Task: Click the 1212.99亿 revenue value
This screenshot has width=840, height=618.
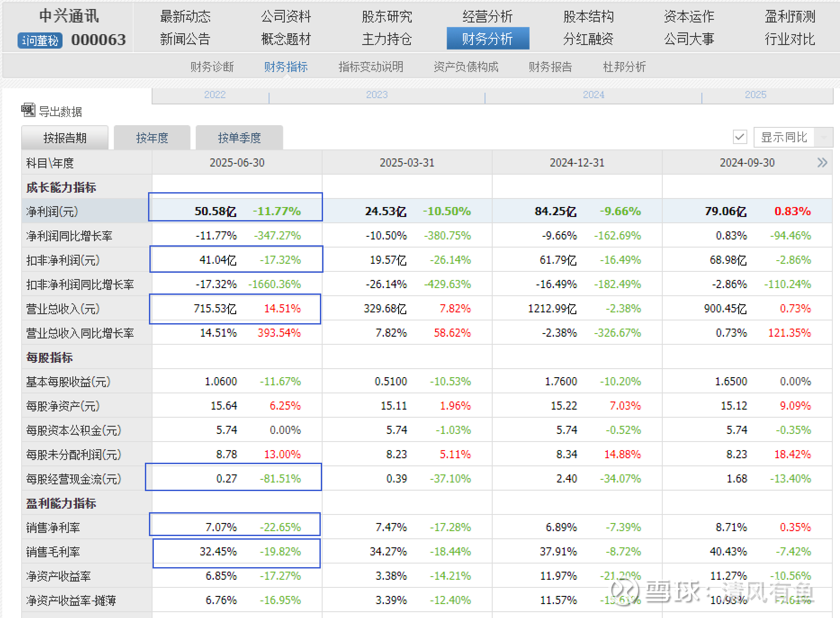Action: pyautogui.click(x=552, y=308)
